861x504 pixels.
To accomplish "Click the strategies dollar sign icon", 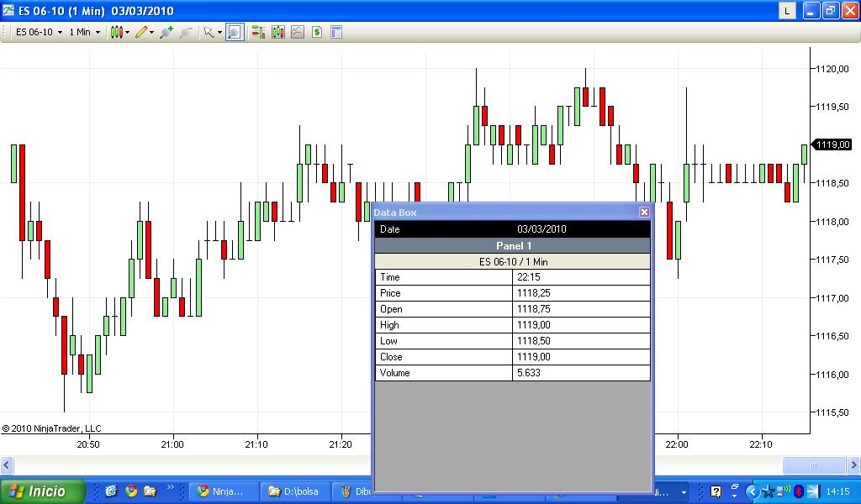I will point(317,33).
